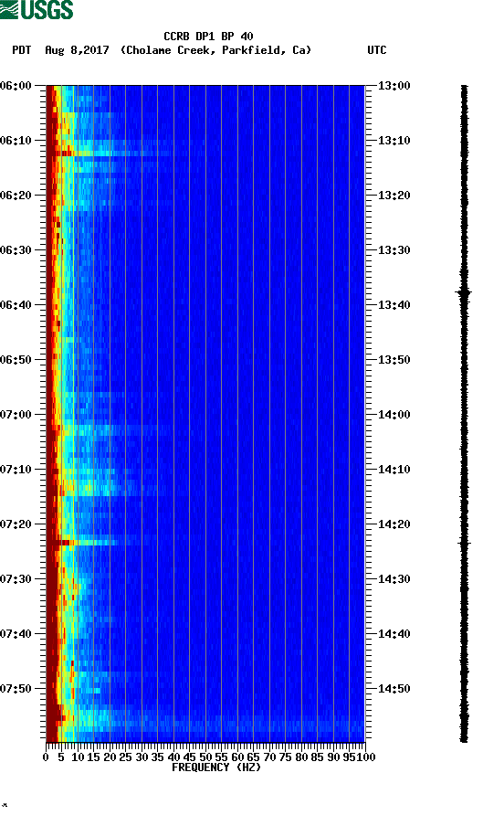Click the 14:20 UTC time label

coord(394,524)
